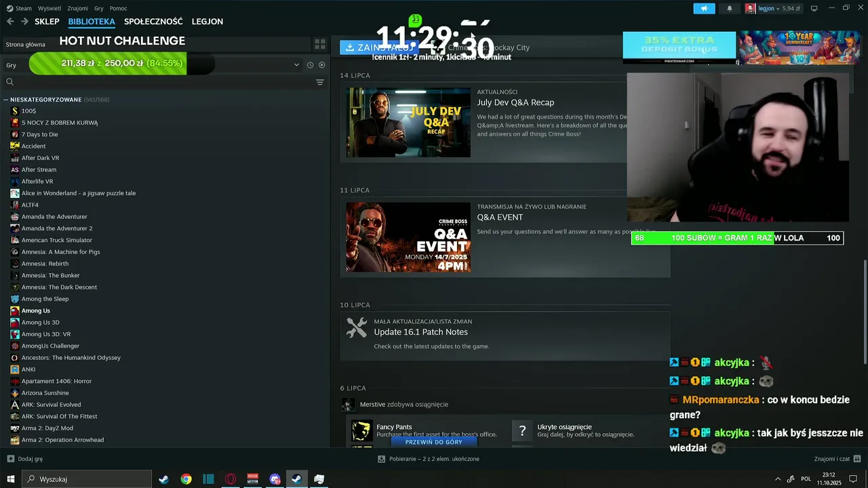
Task: Open the Wyświetl menu
Action: 50,8
